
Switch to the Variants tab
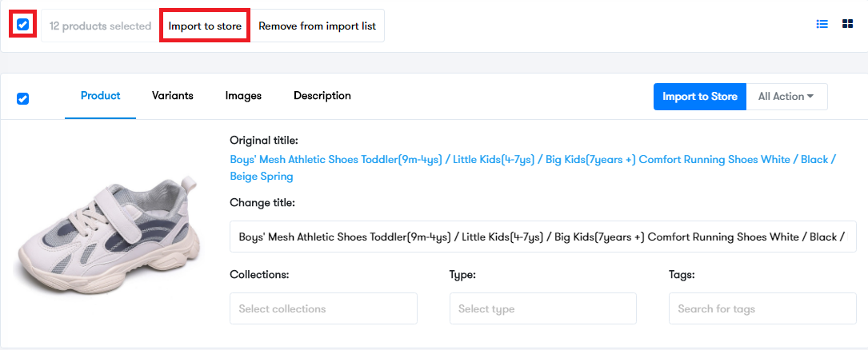click(173, 96)
